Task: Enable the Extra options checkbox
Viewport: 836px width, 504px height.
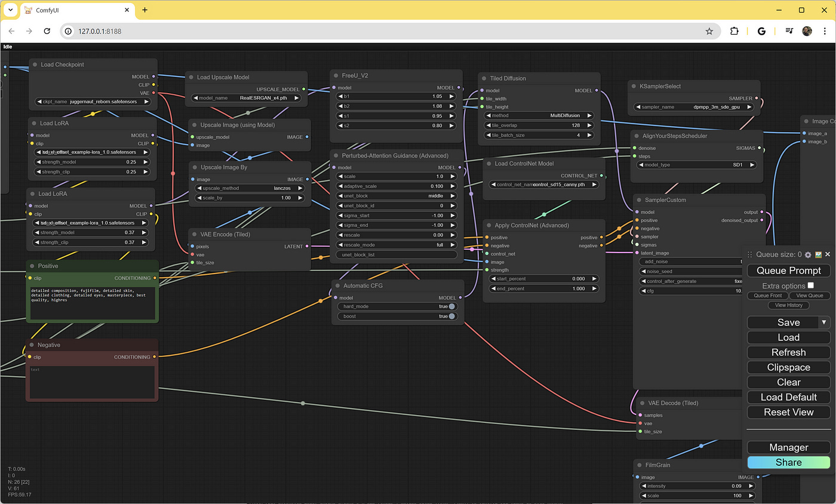Action: click(x=810, y=285)
